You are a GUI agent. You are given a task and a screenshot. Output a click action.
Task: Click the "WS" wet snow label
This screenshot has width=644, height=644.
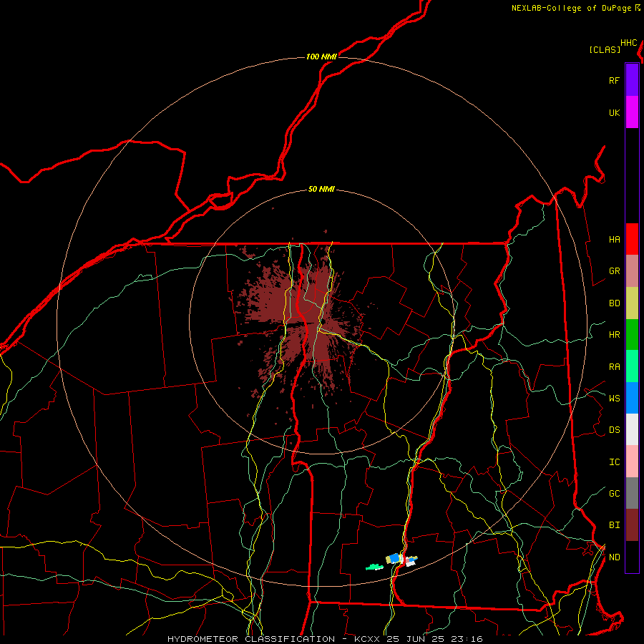pos(614,398)
